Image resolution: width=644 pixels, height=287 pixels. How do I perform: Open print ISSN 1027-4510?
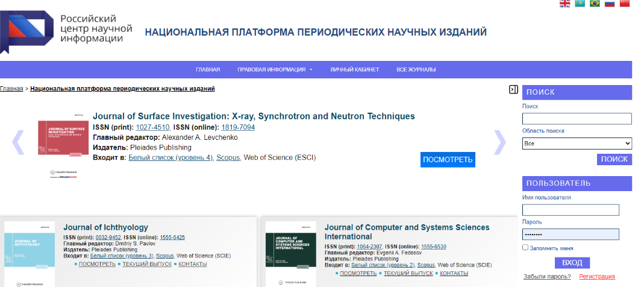click(152, 127)
